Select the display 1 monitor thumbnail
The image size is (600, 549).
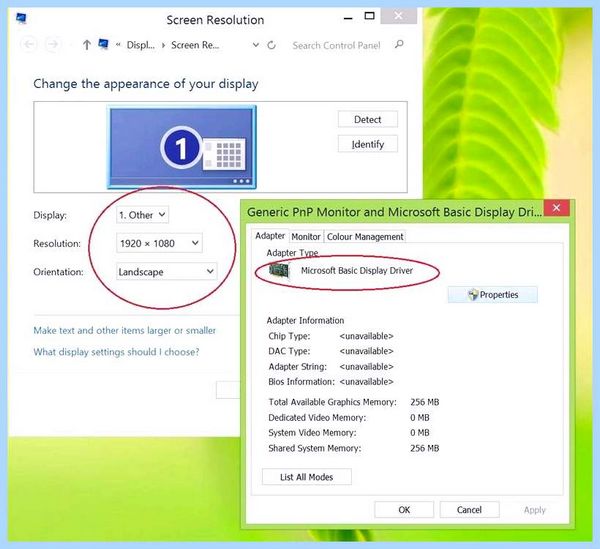182,147
